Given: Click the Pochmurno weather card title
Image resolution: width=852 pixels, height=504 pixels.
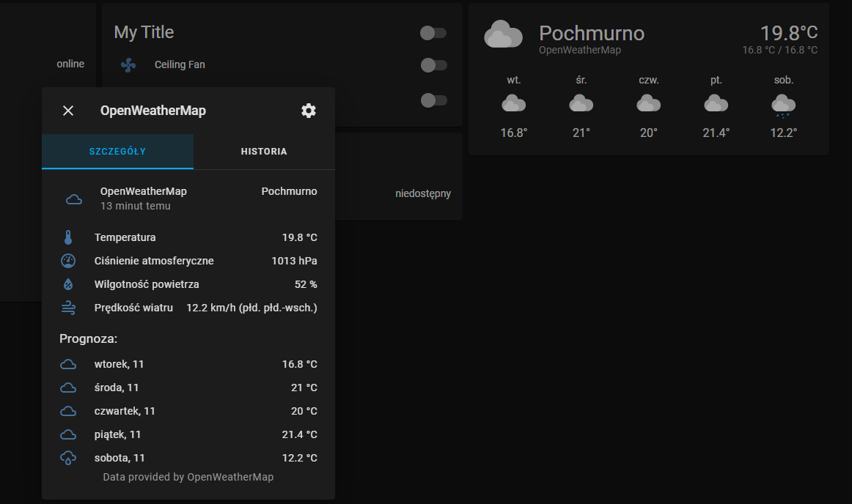Looking at the screenshot, I should click(x=592, y=34).
